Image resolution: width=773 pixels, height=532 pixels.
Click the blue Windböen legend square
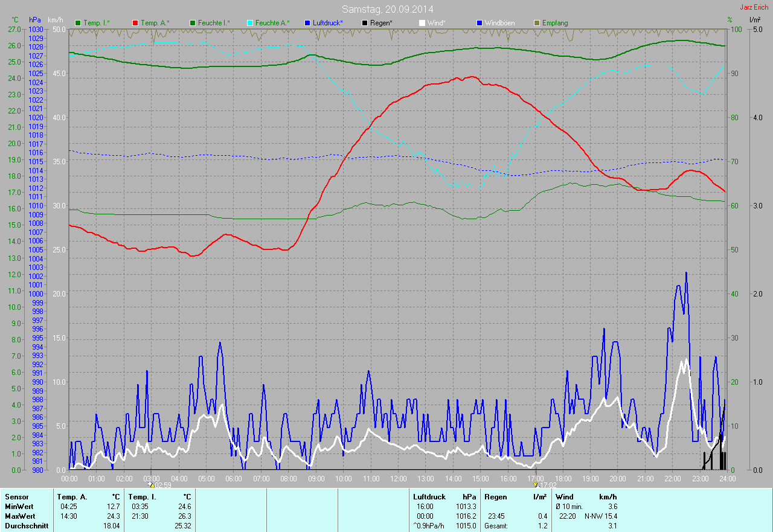pyautogui.click(x=479, y=23)
